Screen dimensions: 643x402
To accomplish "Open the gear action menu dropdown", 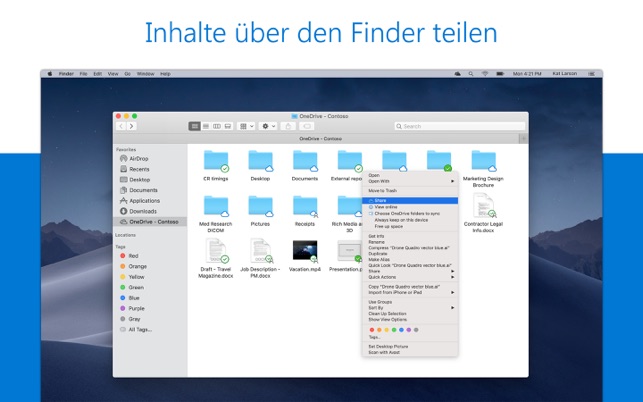I will (x=269, y=126).
